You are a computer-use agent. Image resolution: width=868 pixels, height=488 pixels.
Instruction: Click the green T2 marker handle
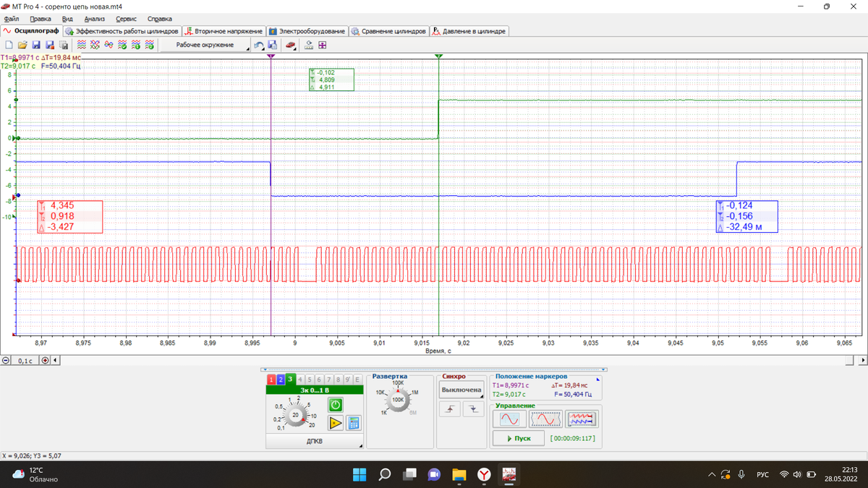coord(438,56)
